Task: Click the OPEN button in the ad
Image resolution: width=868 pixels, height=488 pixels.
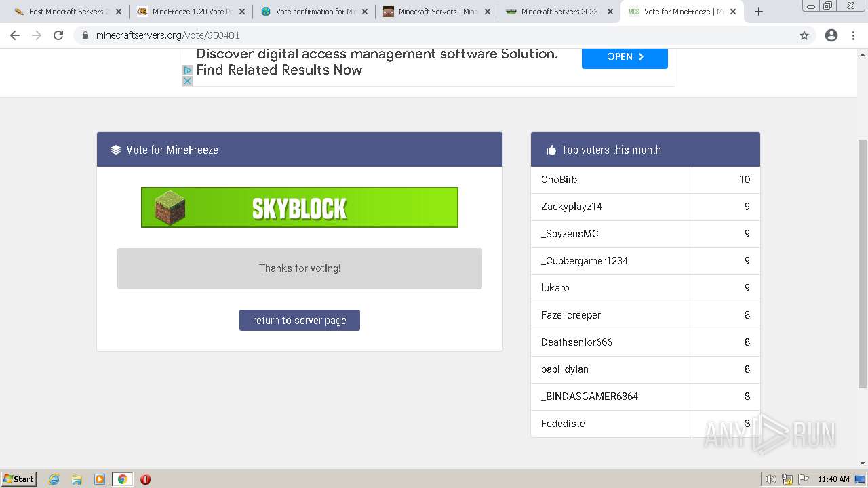Action: [x=625, y=57]
